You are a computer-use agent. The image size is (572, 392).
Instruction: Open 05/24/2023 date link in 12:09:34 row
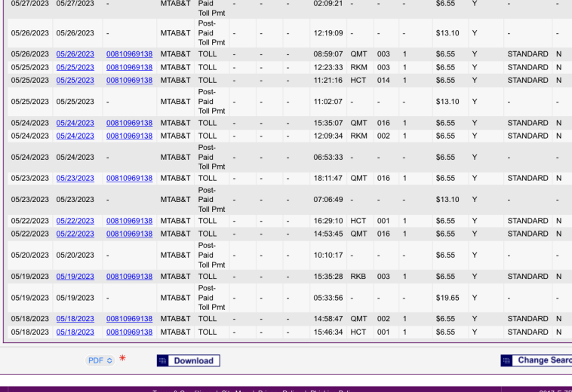(x=75, y=136)
